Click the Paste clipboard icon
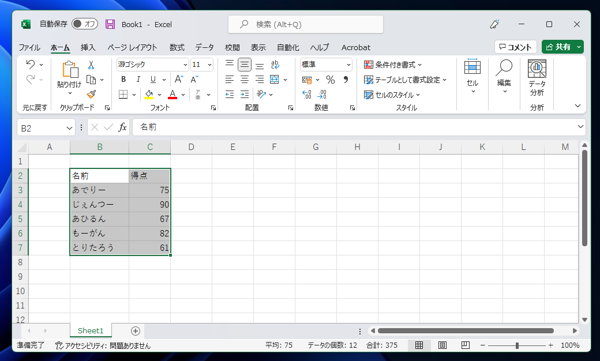Viewport: 600px width, 361px height. pyautogui.click(x=70, y=70)
